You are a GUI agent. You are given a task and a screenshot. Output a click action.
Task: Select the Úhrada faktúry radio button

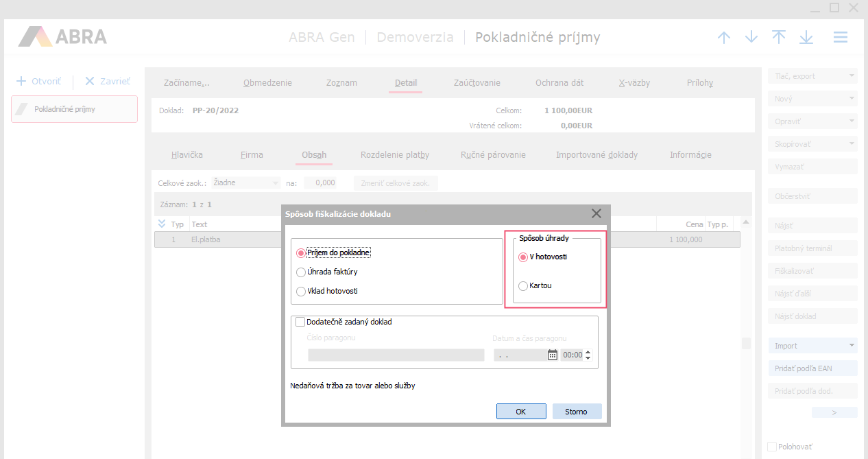point(301,272)
